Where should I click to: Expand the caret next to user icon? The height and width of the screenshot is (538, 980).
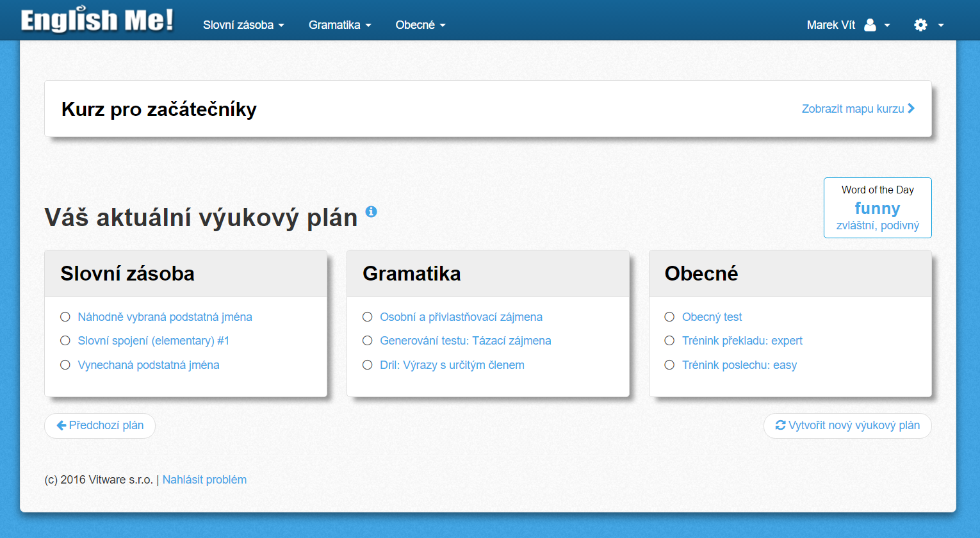(887, 26)
